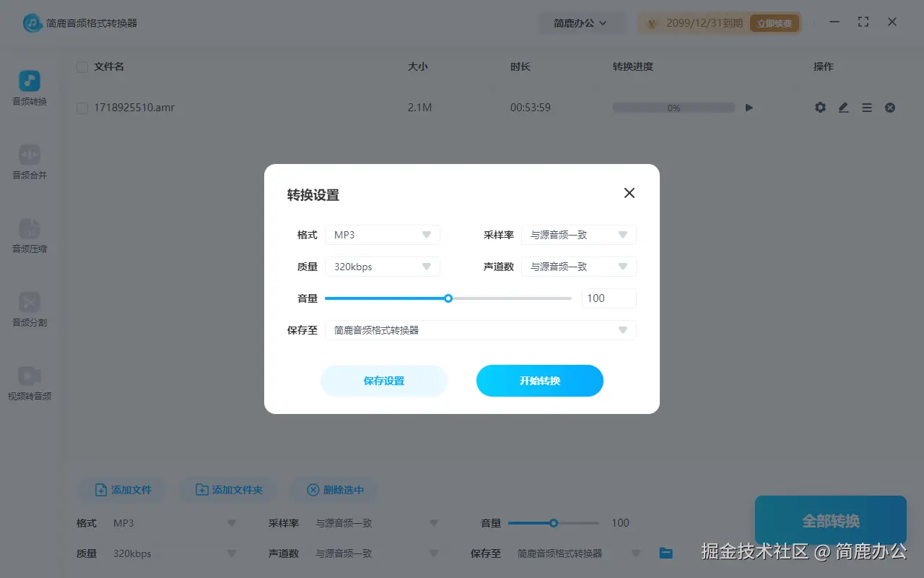This screenshot has height=578, width=924.
Task: Maximize the application window
Action: 863,22
